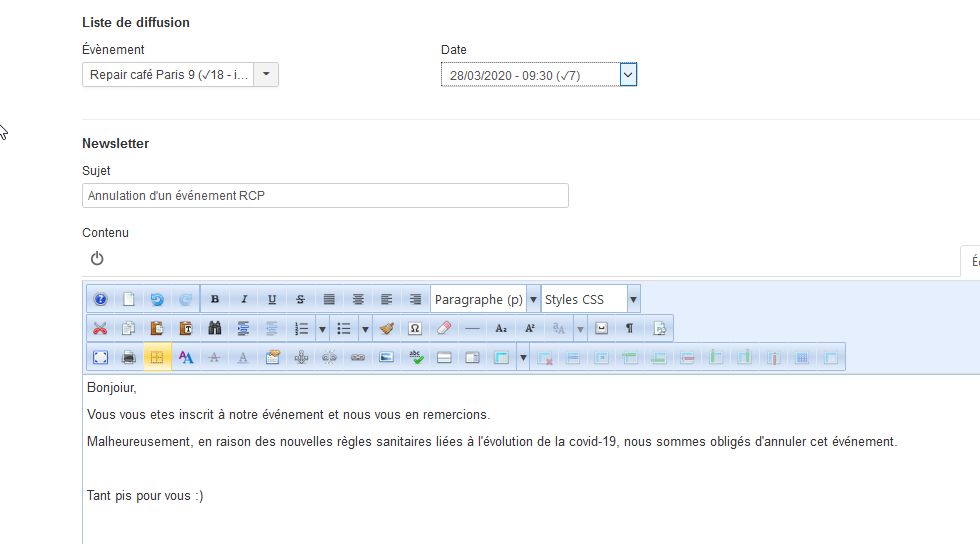Viewport: 980px width, 544px height.
Task: Toggle underline formatting
Action: point(272,300)
